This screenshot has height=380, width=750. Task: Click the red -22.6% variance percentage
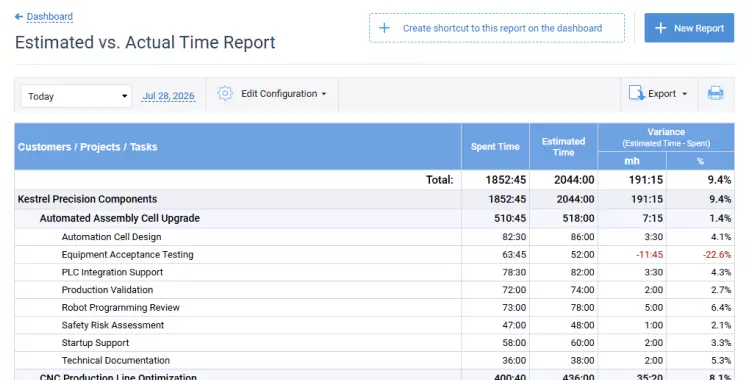(717, 255)
